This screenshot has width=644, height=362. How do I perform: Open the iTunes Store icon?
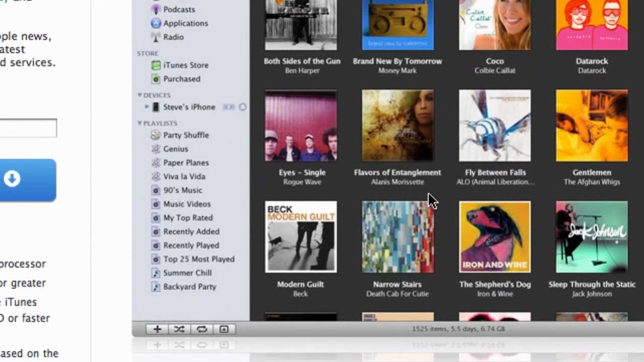click(156, 65)
